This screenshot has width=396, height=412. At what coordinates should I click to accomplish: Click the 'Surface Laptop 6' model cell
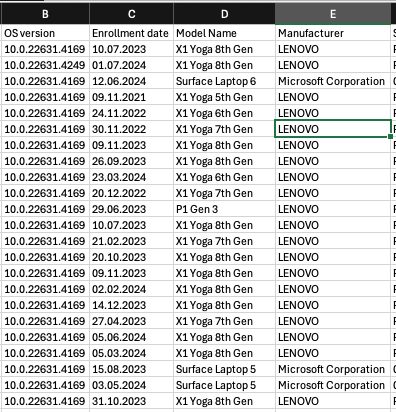coord(225,81)
